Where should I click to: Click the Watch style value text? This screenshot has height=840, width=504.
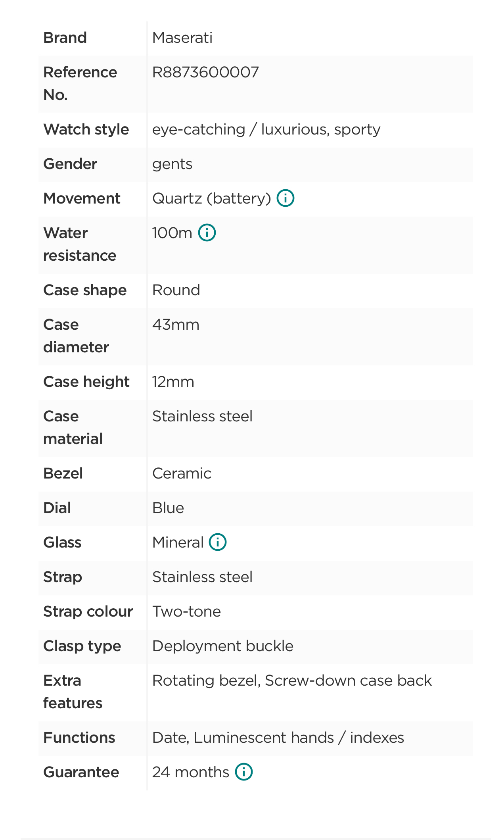(x=266, y=129)
